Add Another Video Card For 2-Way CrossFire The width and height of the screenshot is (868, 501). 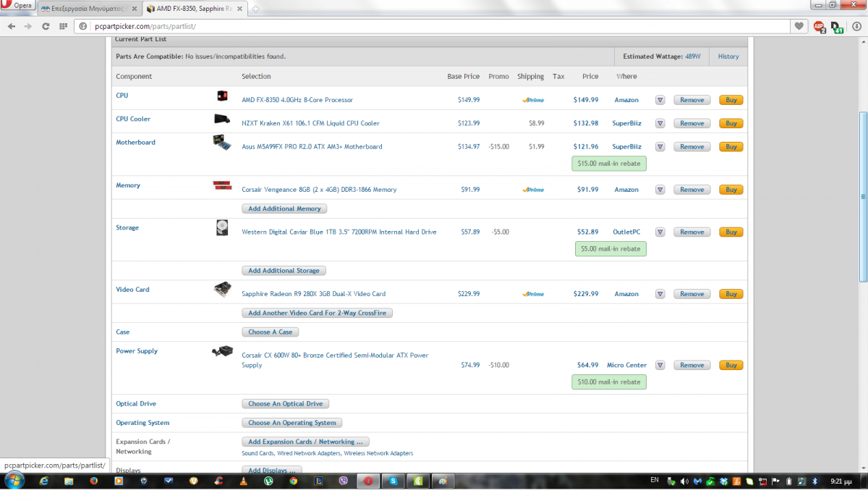point(317,313)
